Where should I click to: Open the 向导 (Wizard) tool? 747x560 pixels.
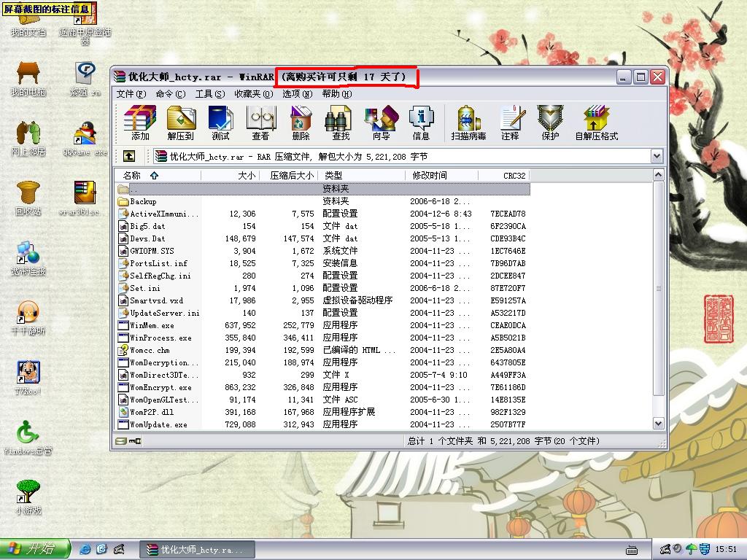pos(381,122)
